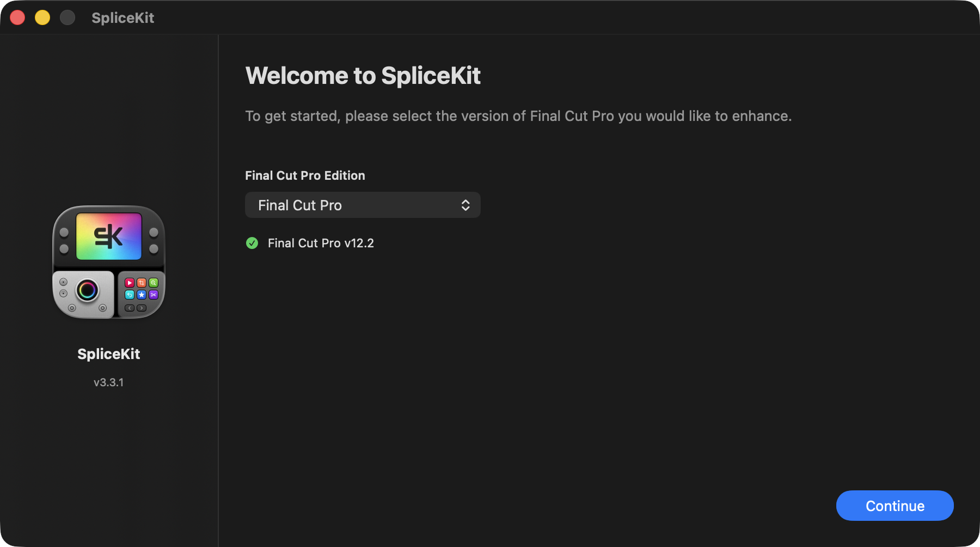Click the left arrow key on the logo
980x547 pixels.
coord(130,308)
